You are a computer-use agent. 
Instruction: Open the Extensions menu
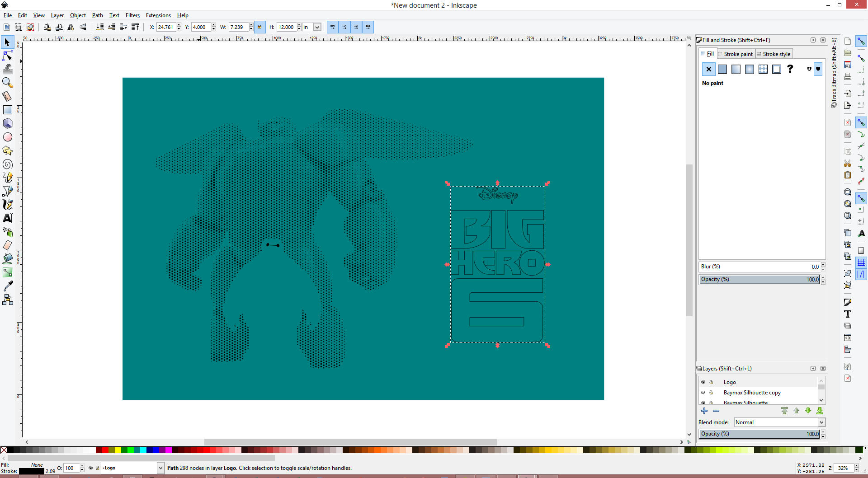pos(158,15)
